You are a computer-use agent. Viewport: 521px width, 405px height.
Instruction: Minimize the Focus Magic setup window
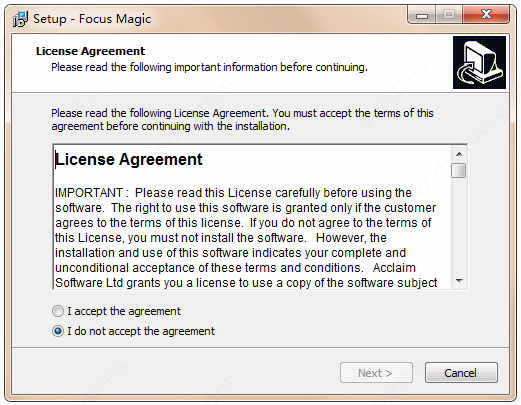(422, 15)
